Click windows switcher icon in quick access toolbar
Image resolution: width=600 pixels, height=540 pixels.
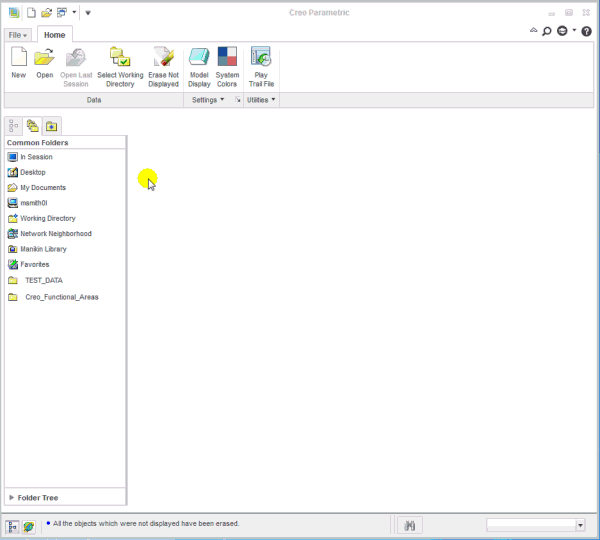pos(62,13)
